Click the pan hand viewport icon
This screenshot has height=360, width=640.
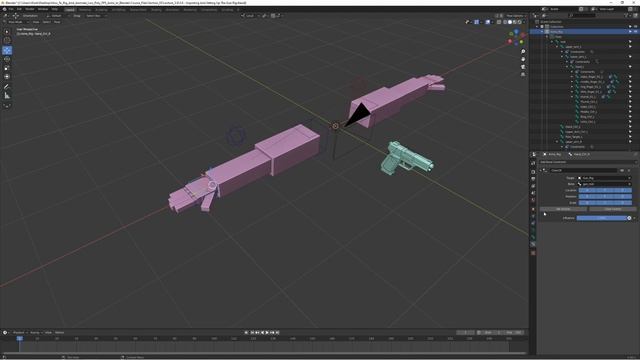[x=523, y=59]
